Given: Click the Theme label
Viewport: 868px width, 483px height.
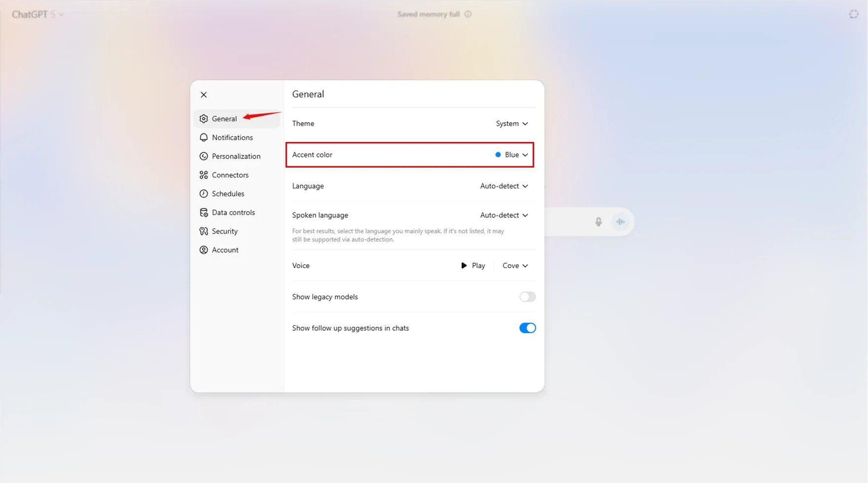Looking at the screenshot, I should pyautogui.click(x=303, y=124).
